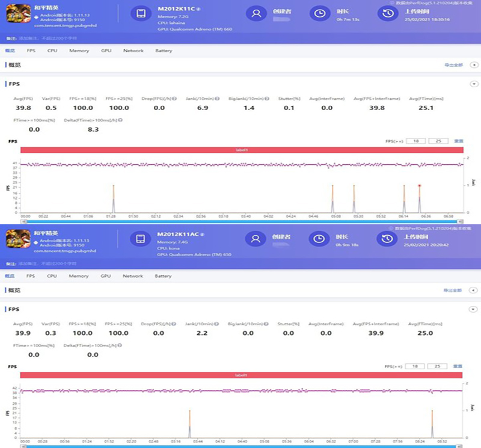Click the creator user icon in M2012K11AC report
The height and width of the screenshot is (448, 481).
[x=256, y=239]
